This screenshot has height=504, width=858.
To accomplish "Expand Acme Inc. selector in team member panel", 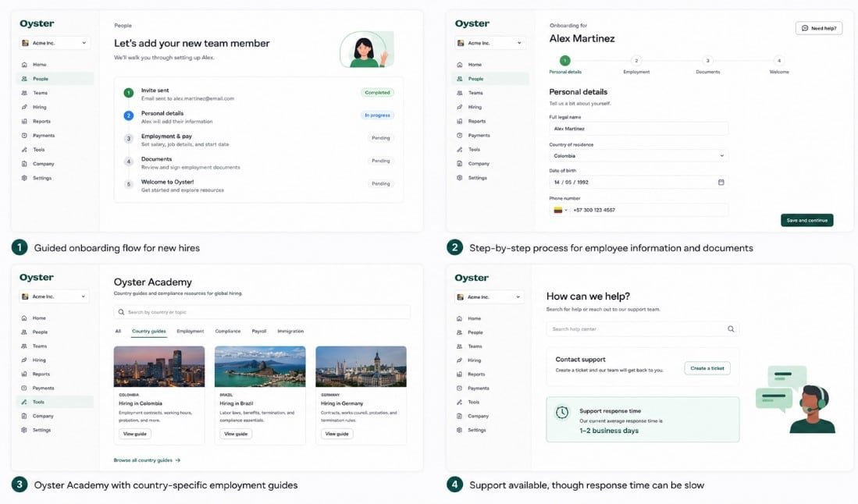I will (x=54, y=43).
